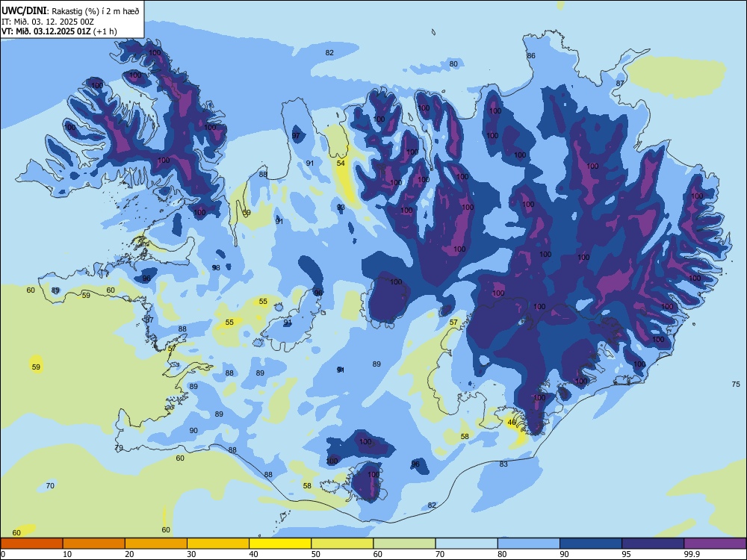The height and width of the screenshot is (560, 747).
Task: Click the 95 legend tick label
Action: (626, 554)
